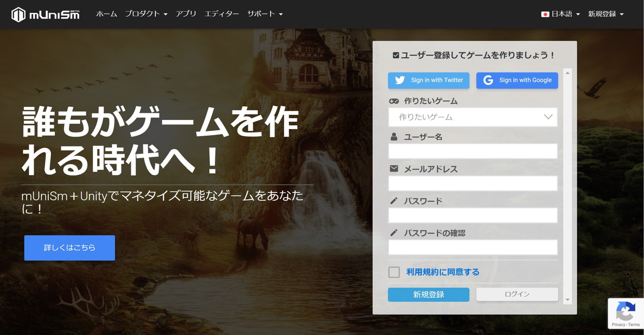Click the mUniSm logo
Image resolution: width=644 pixels, height=335 pixels.
[x=46, y=15]
